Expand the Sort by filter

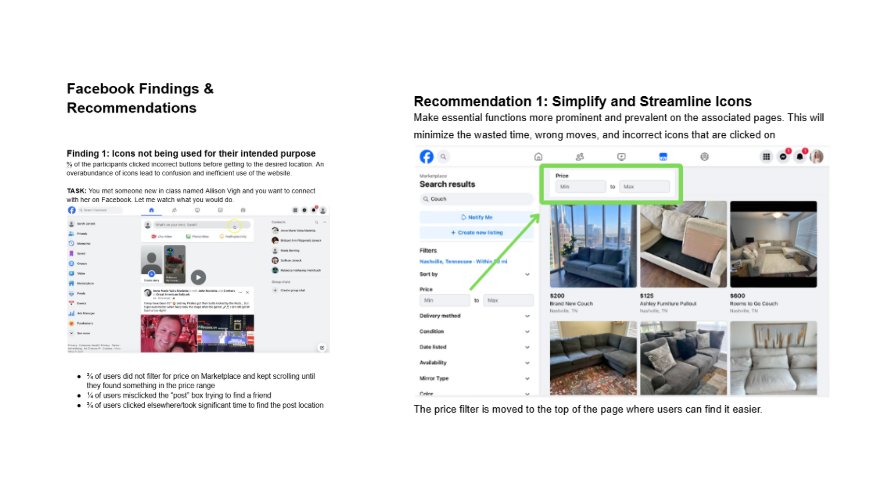click(x=475, y=274)
